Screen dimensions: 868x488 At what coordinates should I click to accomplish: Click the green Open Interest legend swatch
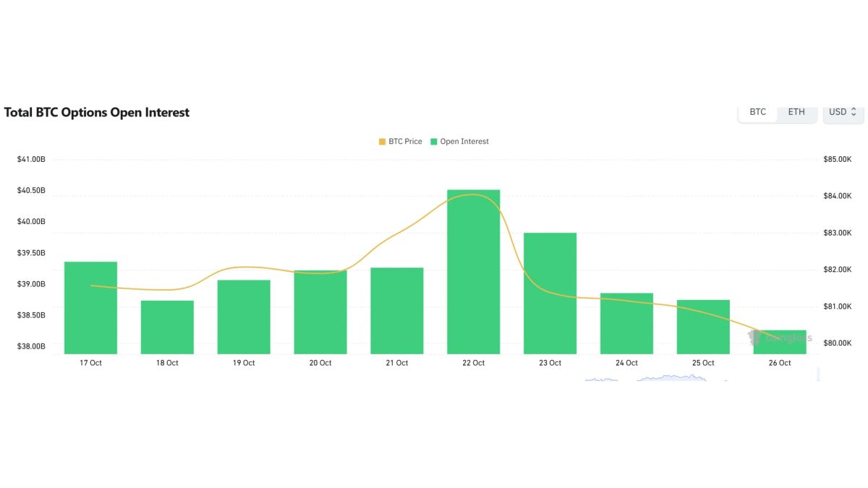(434, 142)
